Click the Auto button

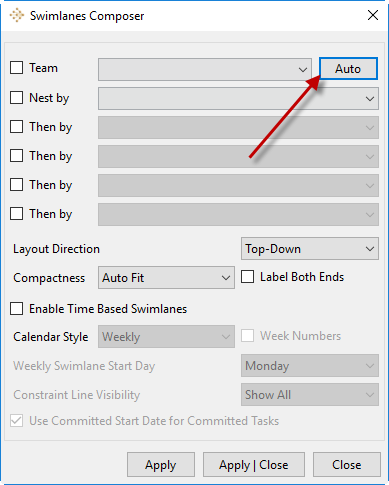[x=348, y=69]
